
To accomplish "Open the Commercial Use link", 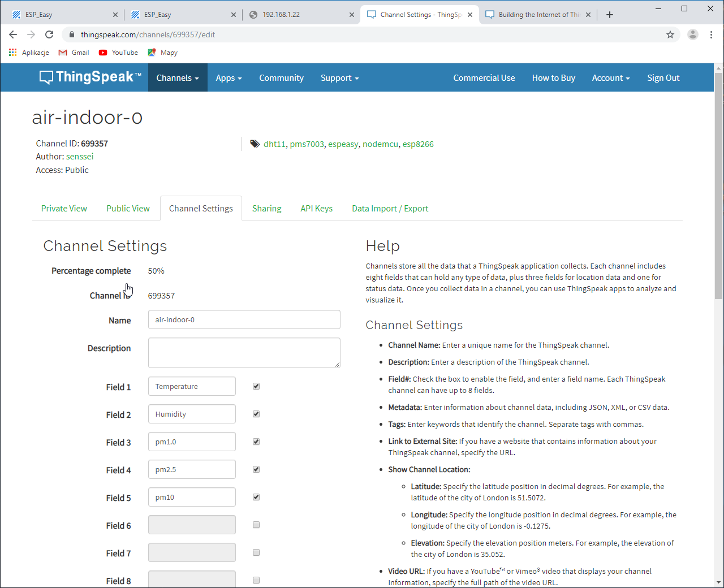I will pos(484,77).
